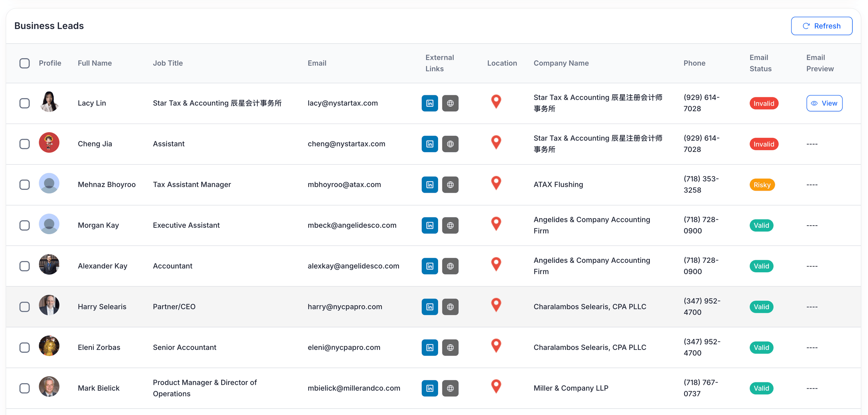The image size is (868, 415).
Task: Open Mark Bielick's website globe icon
Action: tap(450, 388)
